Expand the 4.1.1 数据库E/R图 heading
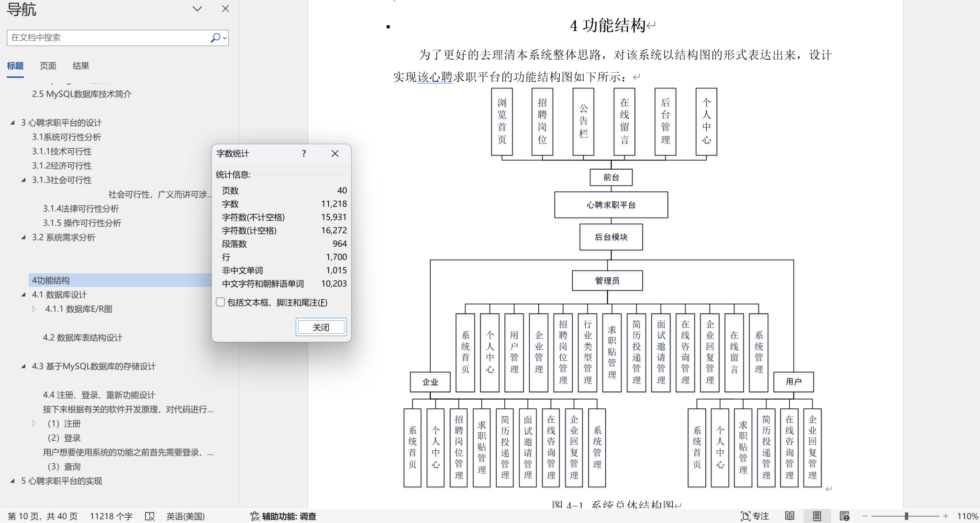The height and width of the screenshot is (523, 980). [34, 309]
